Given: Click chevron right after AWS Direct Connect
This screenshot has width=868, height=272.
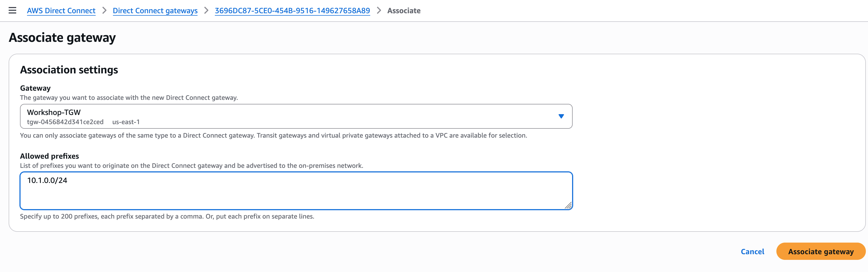Looking at the screenshot, I should 105,11.
